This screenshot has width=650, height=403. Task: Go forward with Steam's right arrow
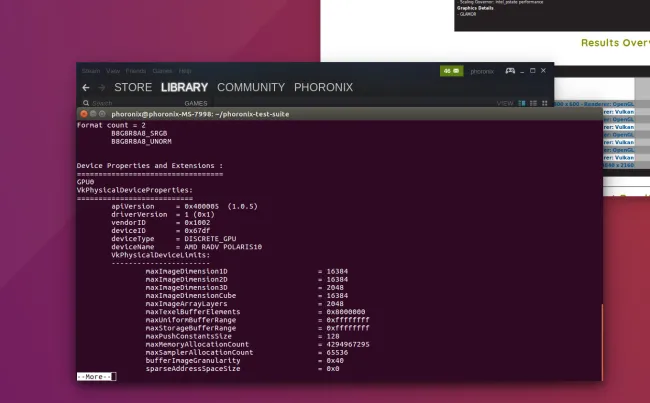(102, 87)
